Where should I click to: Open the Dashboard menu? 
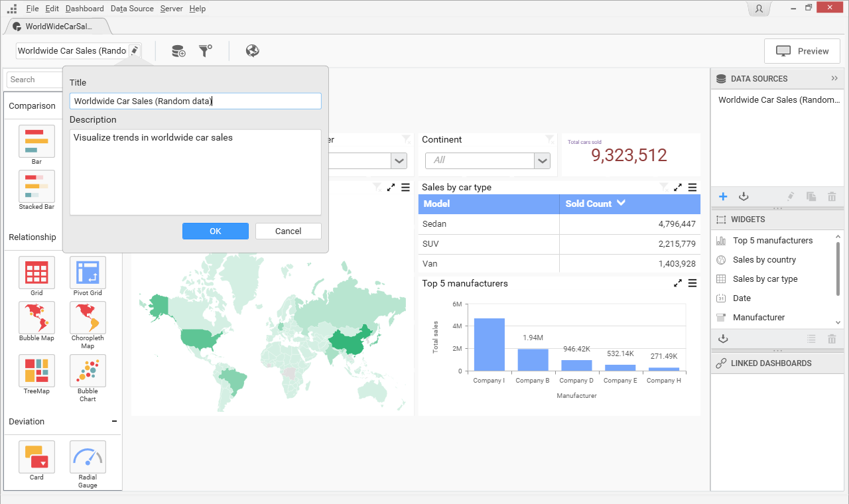click(85, 9)
